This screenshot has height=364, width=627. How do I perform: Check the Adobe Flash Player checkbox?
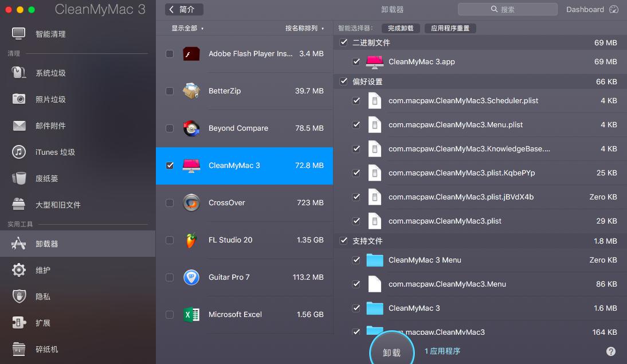click(170, 54)
